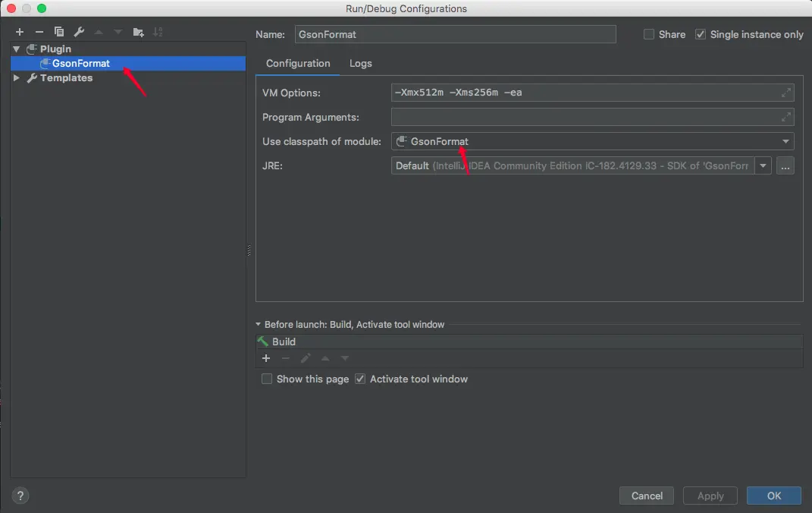Screen dimensions: 812x513
Task: Move before-launch task up arrow
Action: point(325,358)
